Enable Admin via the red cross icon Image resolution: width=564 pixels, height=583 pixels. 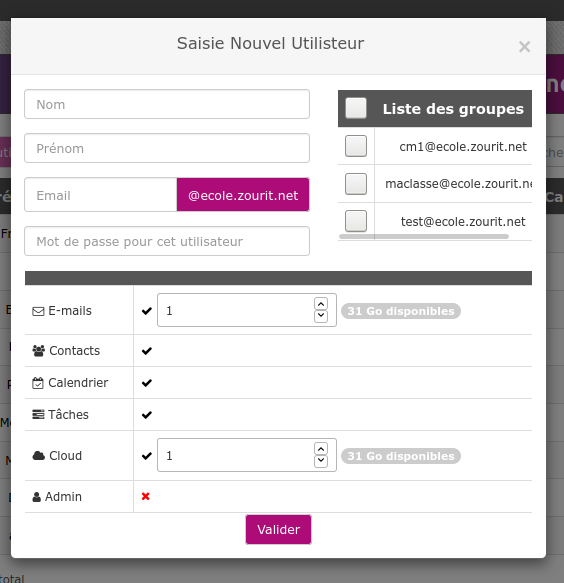click(146, 496)
